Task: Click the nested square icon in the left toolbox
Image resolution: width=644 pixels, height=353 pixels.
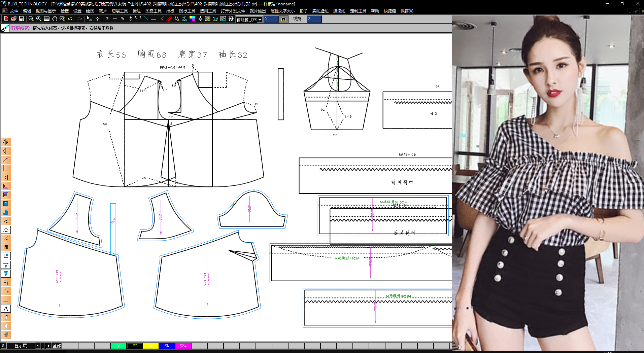Action: [x=6, y=186]
